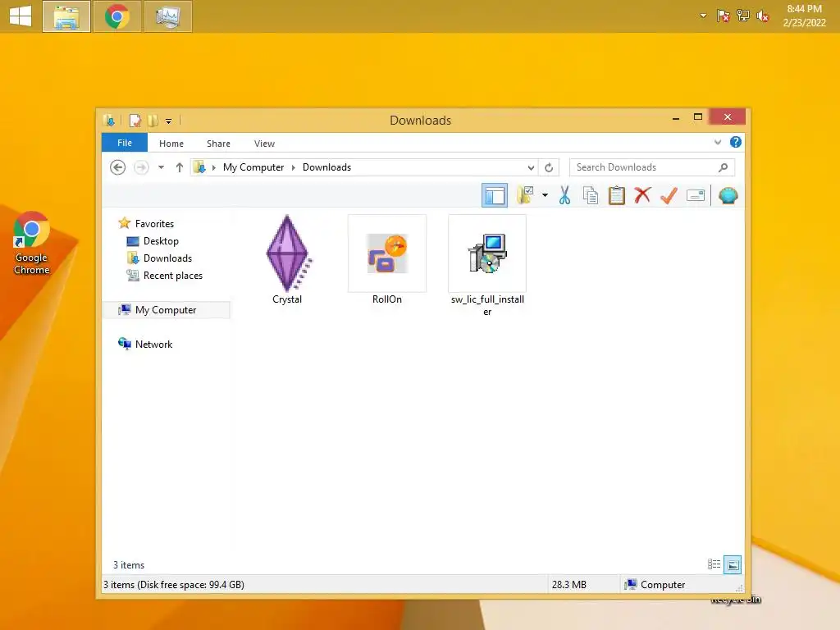Maximize the Downloads window
The width and height of the screenshot is (840, 630).
click(x=697, y=117)
